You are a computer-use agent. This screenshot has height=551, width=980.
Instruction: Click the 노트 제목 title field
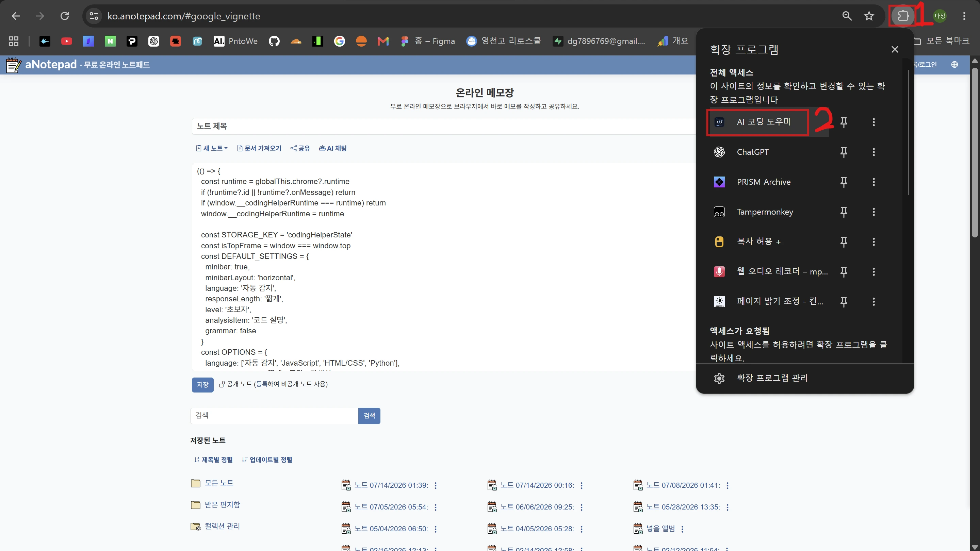(x=444, y=126)
